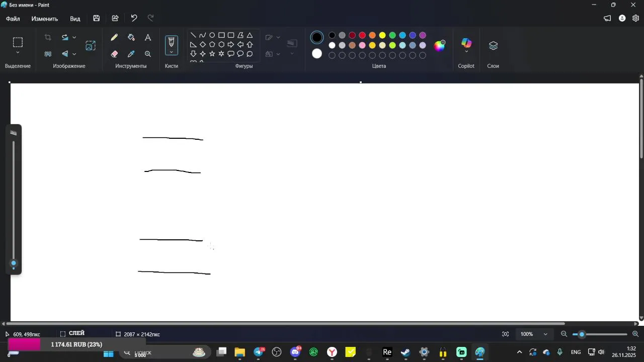644x362 pixels.
Task: Pick the Oval shape
Action: click(212, 35)
